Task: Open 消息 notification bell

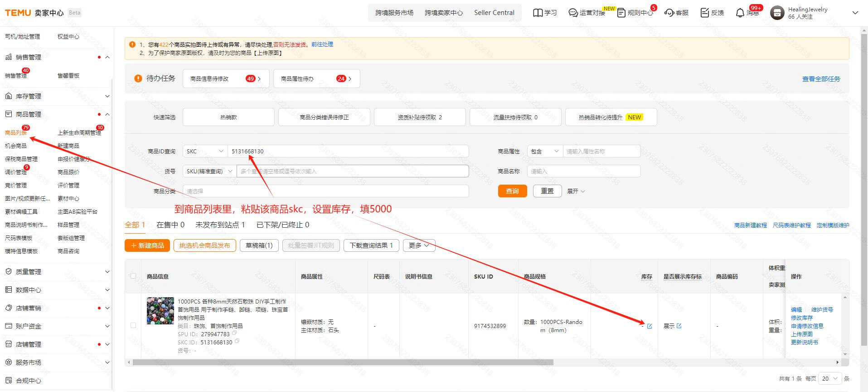Action: coord(740,13)
